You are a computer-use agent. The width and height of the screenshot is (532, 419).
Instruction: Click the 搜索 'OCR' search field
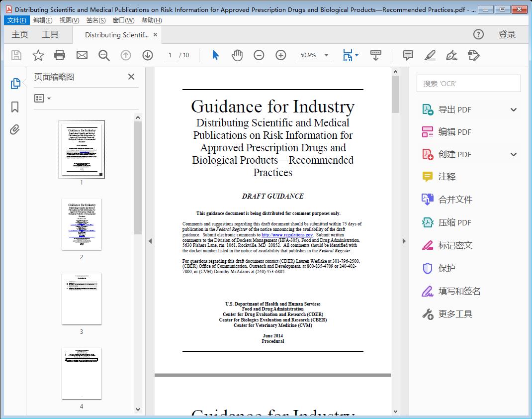coord(468,84)
